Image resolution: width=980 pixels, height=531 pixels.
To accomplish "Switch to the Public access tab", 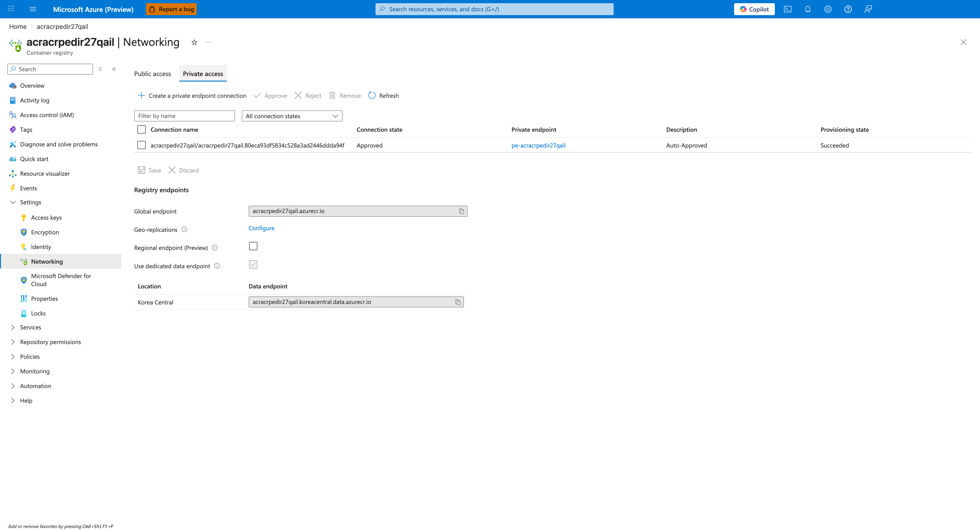I will click(x=152, y=74).
